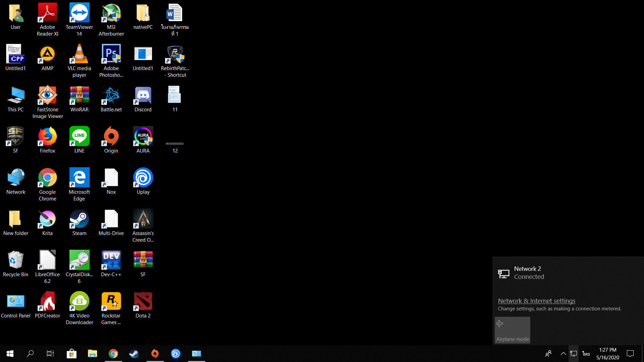The height and width of the screenshot is (362, 644).
Task: Launch PDFCreator shortcut
Action: [x=47, y=305]
